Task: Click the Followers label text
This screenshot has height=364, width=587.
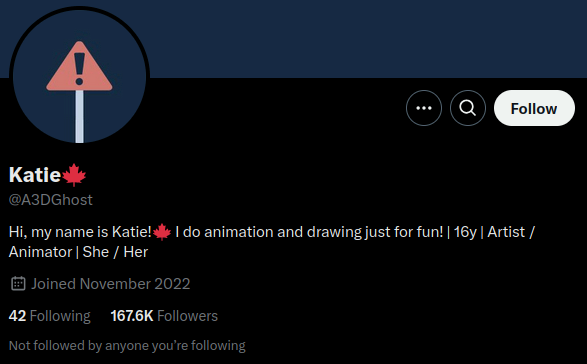Action: pyautogui.click(x=188, y=316)
